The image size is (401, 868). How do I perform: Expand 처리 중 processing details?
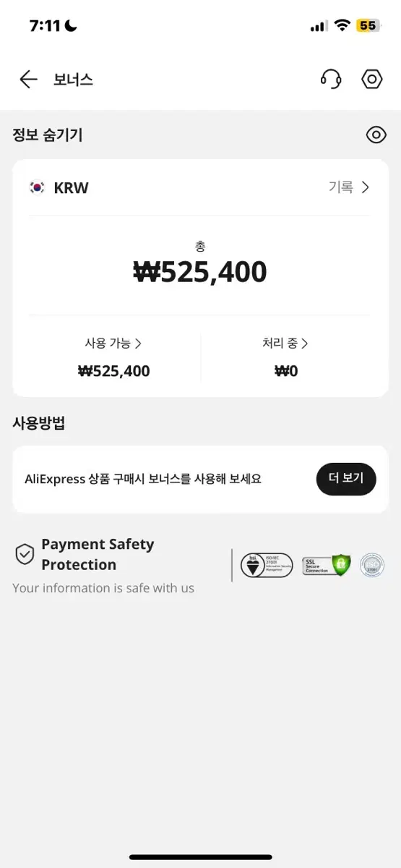click(286, 343)
